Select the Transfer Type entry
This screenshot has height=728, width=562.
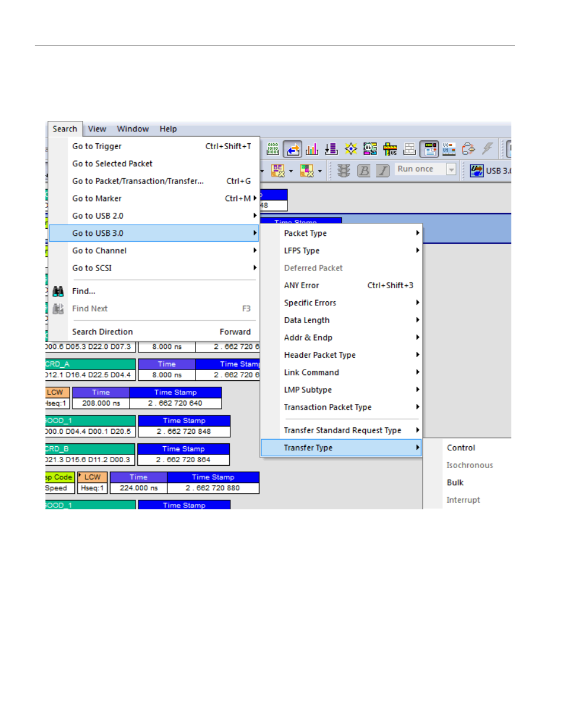(x=341, y=447)
